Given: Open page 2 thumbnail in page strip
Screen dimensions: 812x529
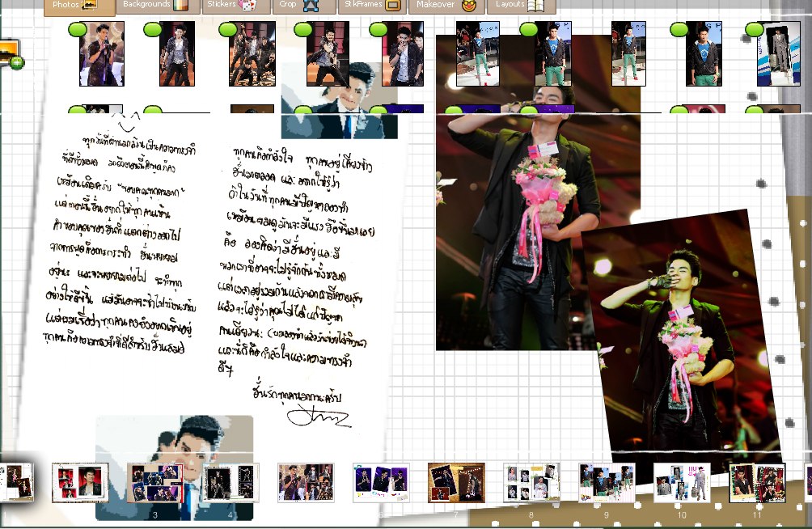Looking at the screenshot, I should 80,483.
